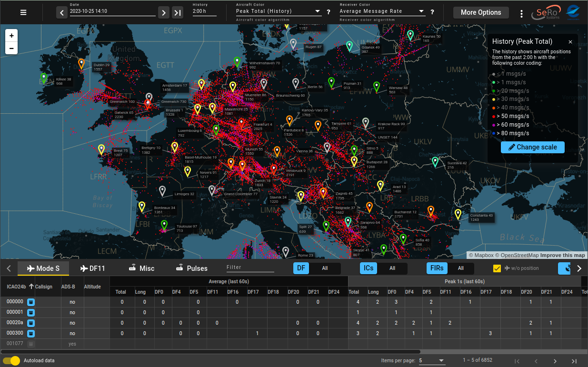
Task: Open the hamburger main menu
Action: 23,12
